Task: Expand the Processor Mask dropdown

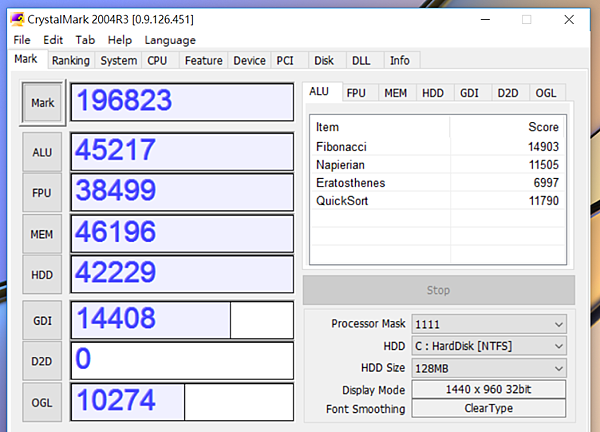Action: (489, 324)
